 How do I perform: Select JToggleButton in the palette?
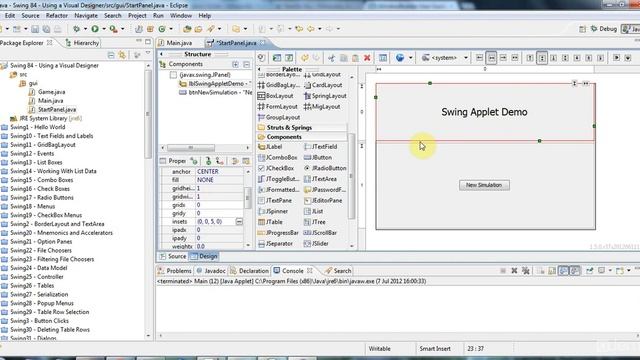279,179
